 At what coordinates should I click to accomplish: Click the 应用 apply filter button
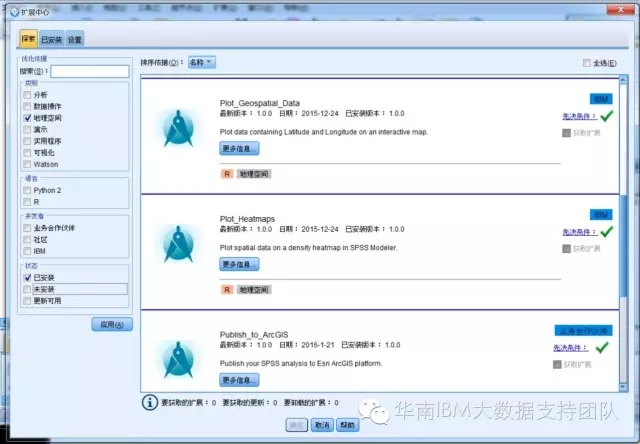(112, 324)
